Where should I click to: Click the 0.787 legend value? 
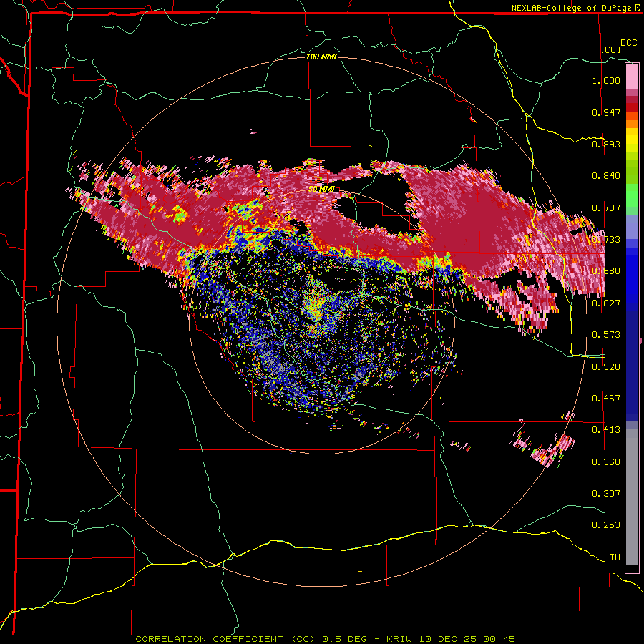[606, 208]
